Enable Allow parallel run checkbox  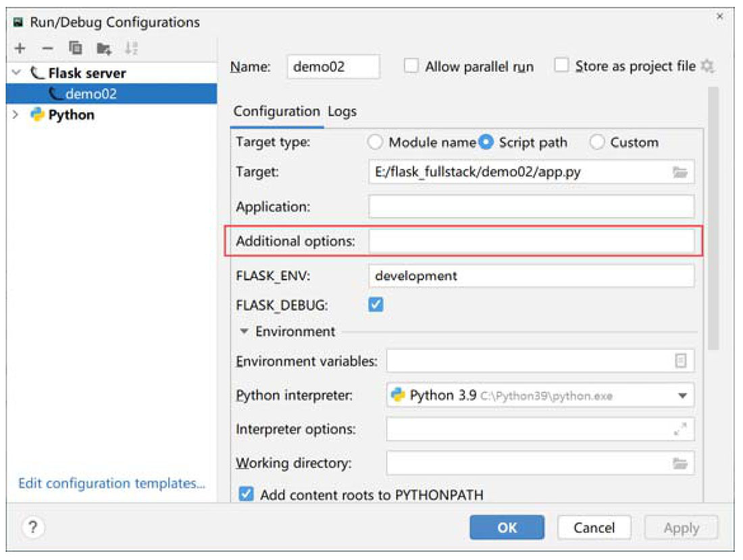411,66
